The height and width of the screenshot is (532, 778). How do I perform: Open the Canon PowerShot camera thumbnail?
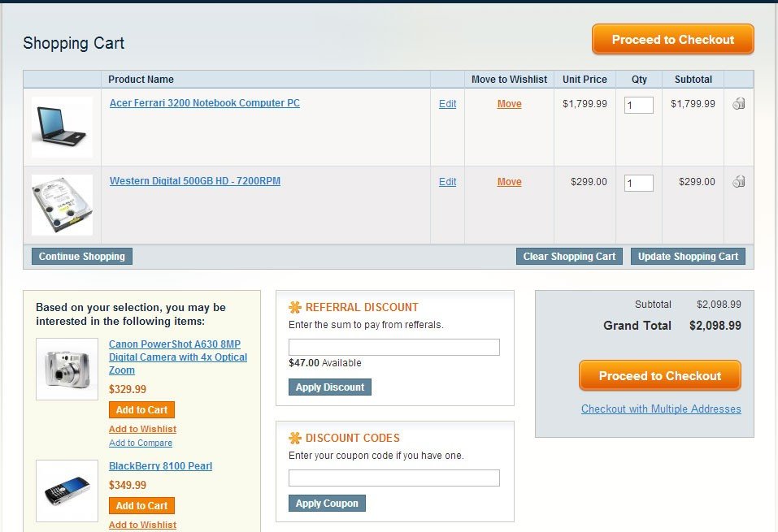67,369
